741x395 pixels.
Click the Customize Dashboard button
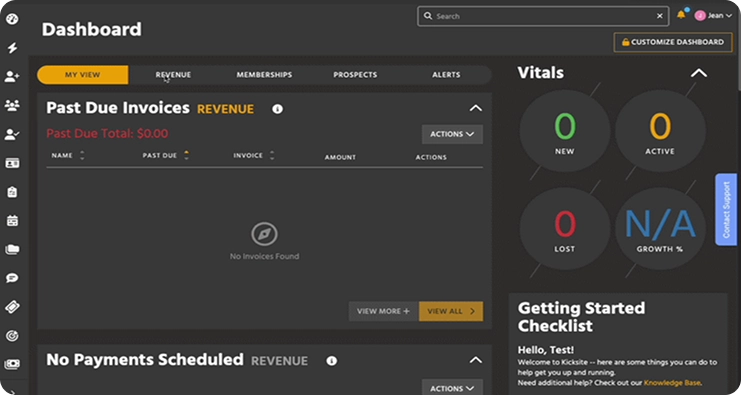(673, 42)
